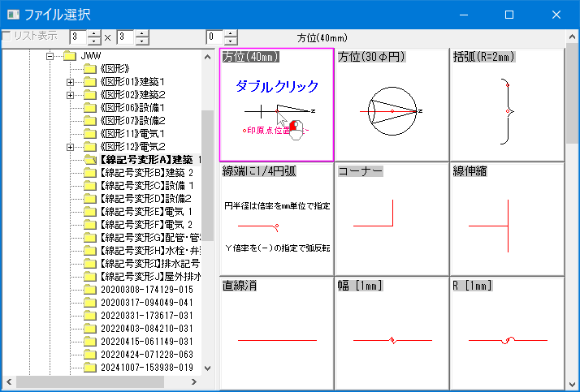Select the コーナー corner thumbnail

click(392, 219)
